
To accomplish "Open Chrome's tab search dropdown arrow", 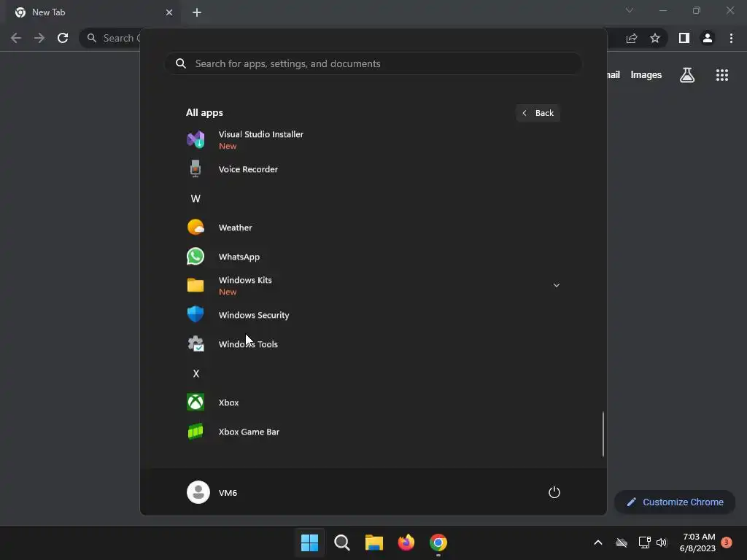I will 629,10.
